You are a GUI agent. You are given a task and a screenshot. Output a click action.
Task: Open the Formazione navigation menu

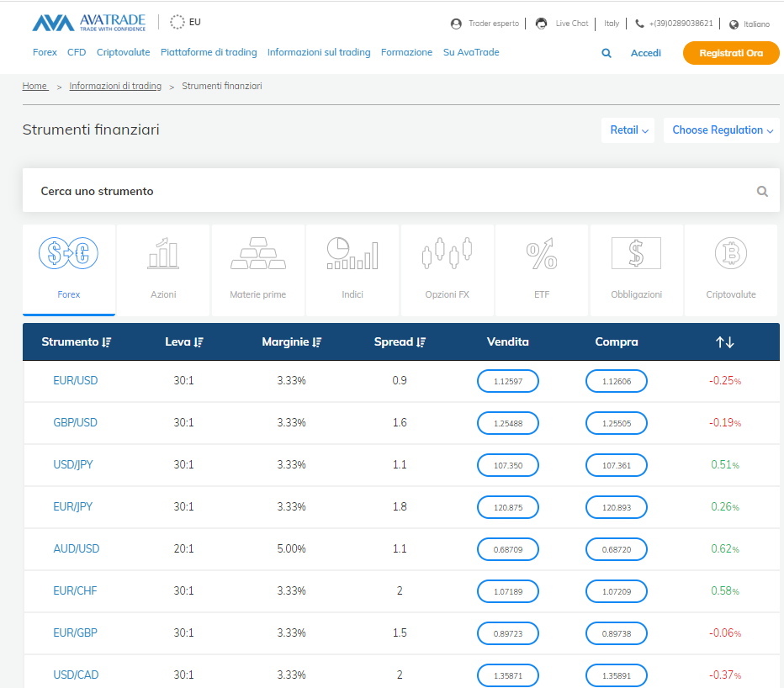tap(406, 52)
